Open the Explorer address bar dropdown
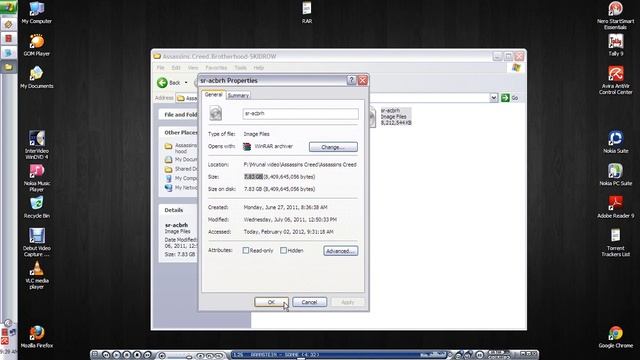This screenshot has height=360, width=640. coord(493,98)
